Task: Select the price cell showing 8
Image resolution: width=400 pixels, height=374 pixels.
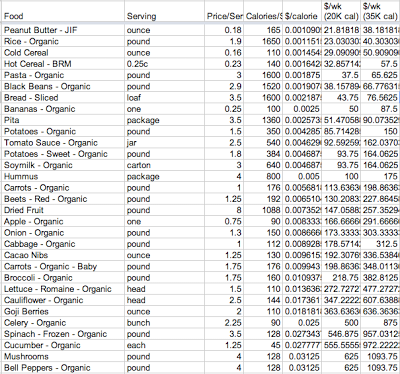Action: 224,210
